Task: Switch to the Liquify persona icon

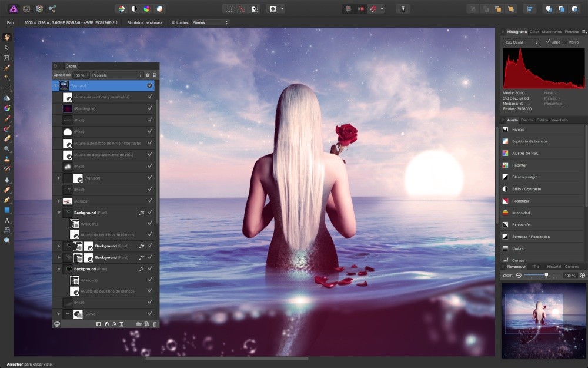Action: pyautogui.click(x=26, y=9)
